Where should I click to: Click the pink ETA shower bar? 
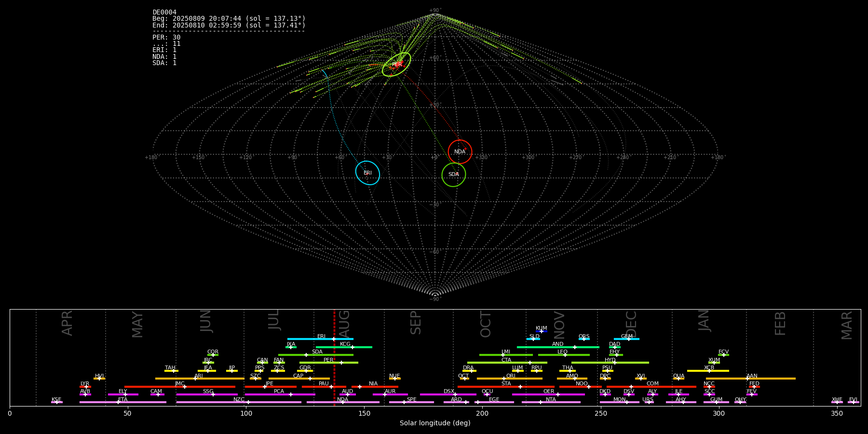click(x=123, y=402)
